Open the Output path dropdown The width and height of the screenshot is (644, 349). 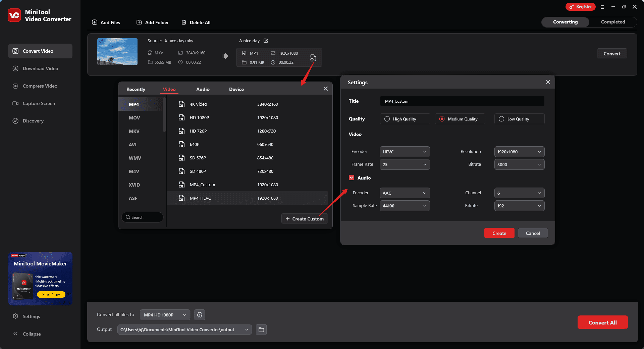point(184,330)
